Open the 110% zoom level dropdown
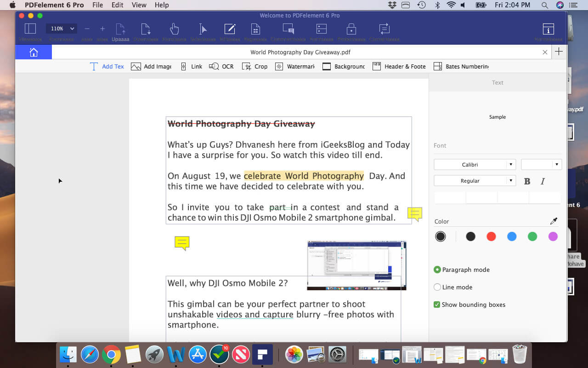 (61, 29)
